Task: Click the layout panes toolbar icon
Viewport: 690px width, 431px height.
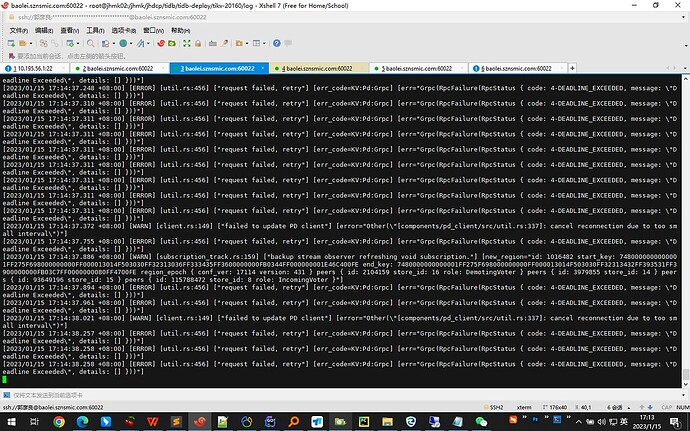Action: tap(256, 43)
